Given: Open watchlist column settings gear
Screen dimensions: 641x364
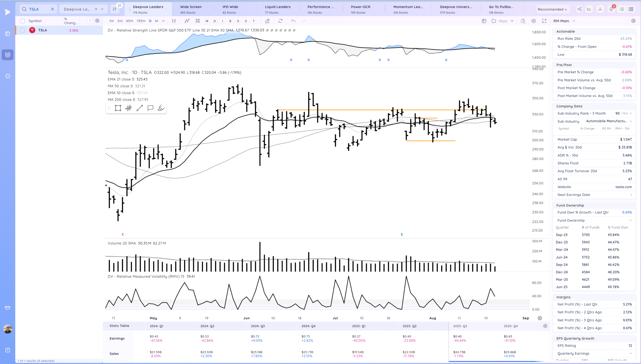Looking at the screenshot, I should click(x=97, y=21).
